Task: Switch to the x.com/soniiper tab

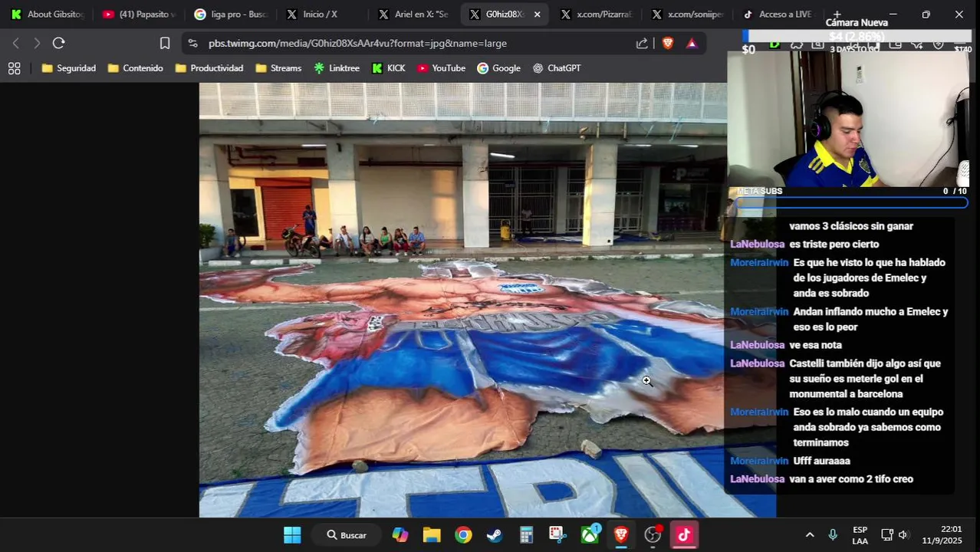Action: coord(688,14)
